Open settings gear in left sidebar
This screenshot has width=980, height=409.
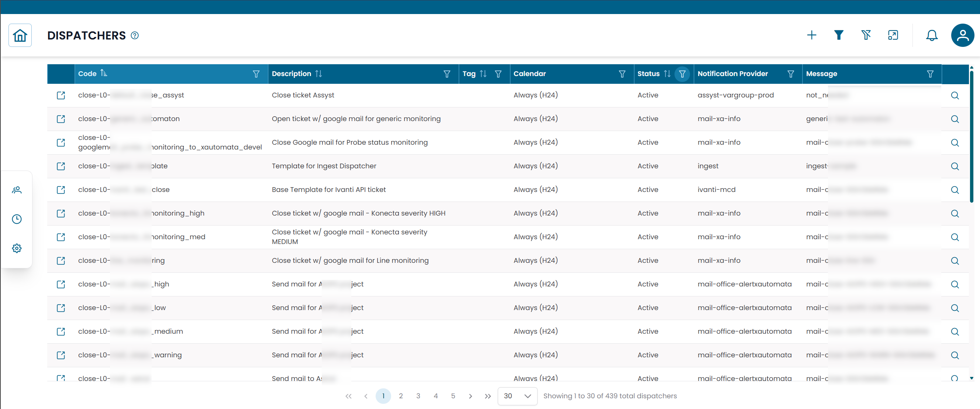17,248
